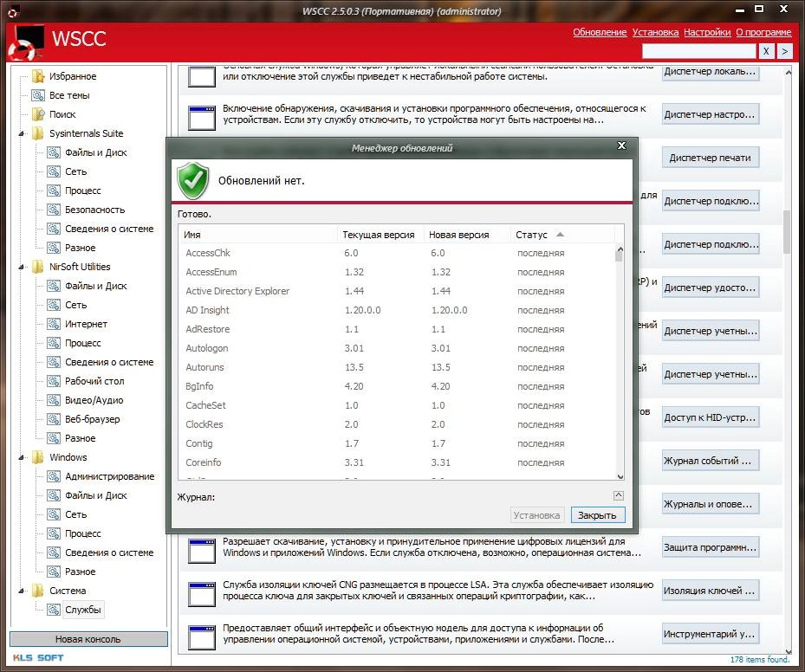Viewport: 805px width, 672px height.
Task: Sort by the Новая версия column header
Action: coord(467,235)
